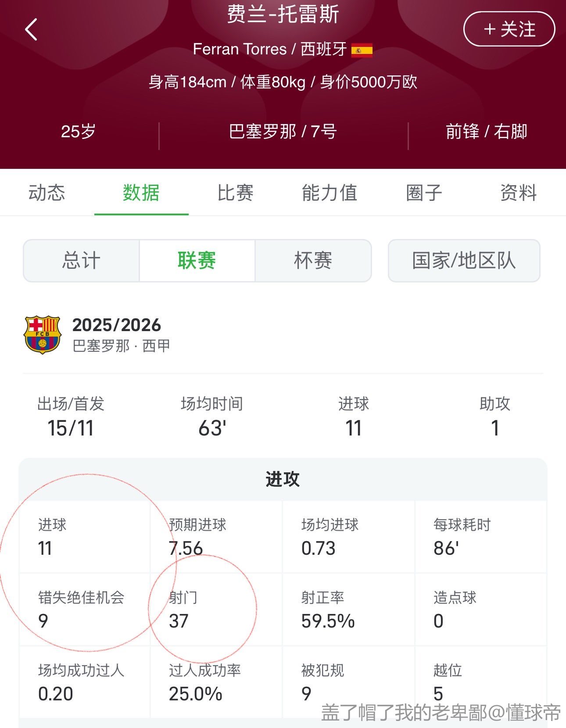The height and width of the screenshot is (728, 566).
Task: Tap the back arrow icon
Action: click(x=31, y=30)
